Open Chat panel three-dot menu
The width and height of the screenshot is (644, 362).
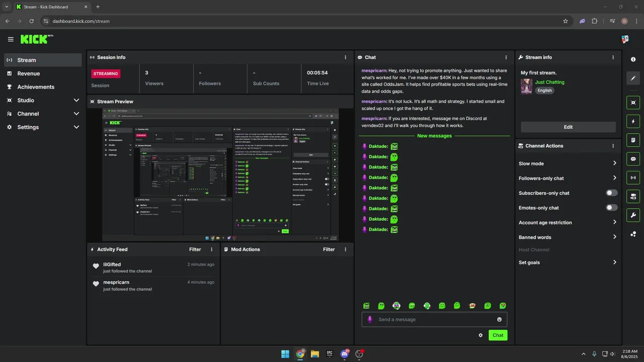point(506,57)
